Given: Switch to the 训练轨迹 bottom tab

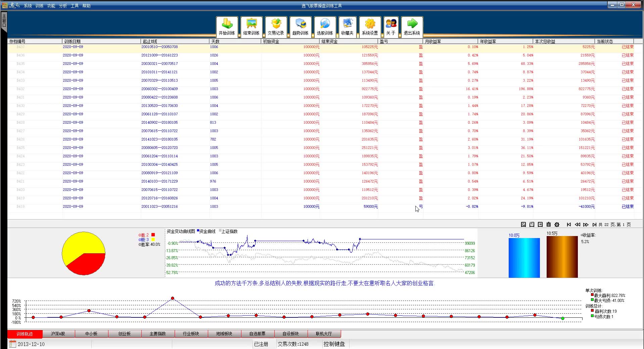Looking at the screenshot, I should pos(25,334).
